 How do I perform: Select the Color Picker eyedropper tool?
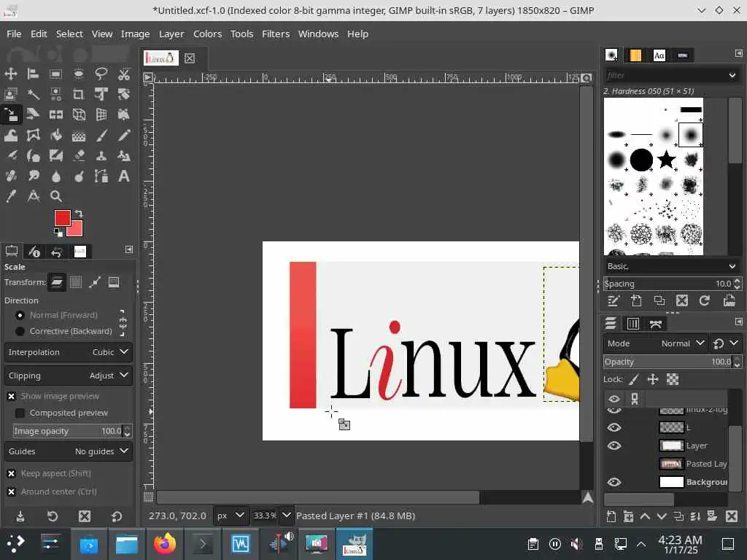(11, 196)
